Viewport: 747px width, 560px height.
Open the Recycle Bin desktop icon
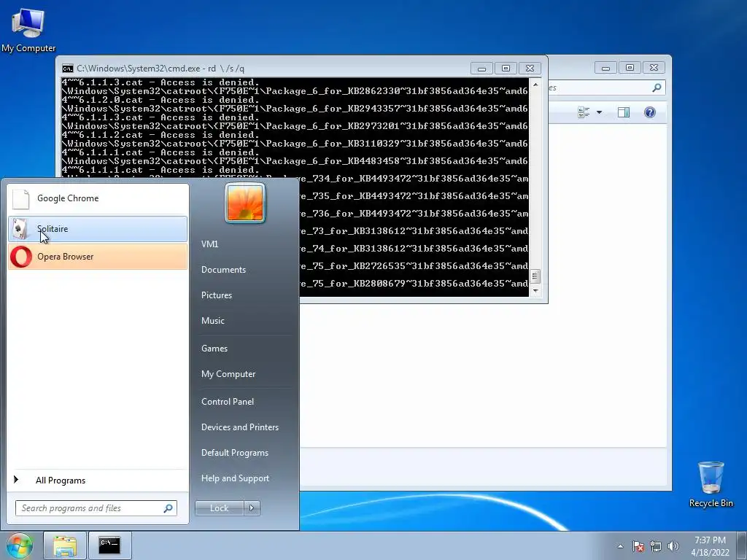coord(711,484)
